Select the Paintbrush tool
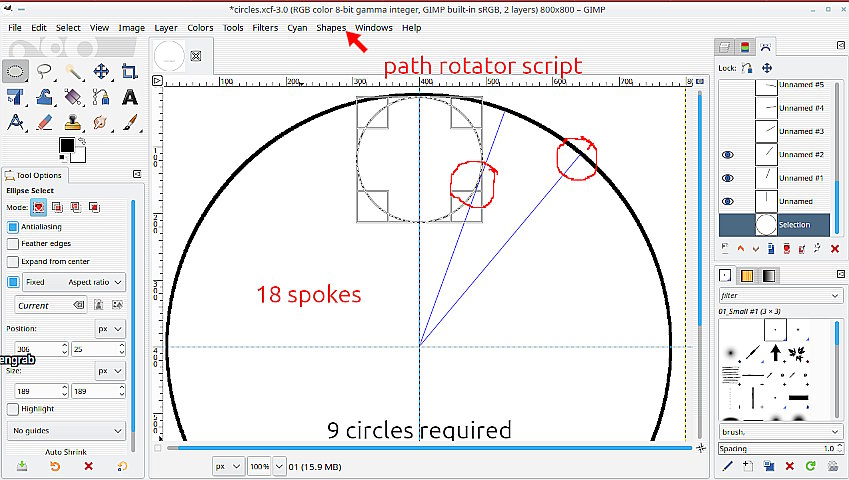849x480 pixels. 129,123
